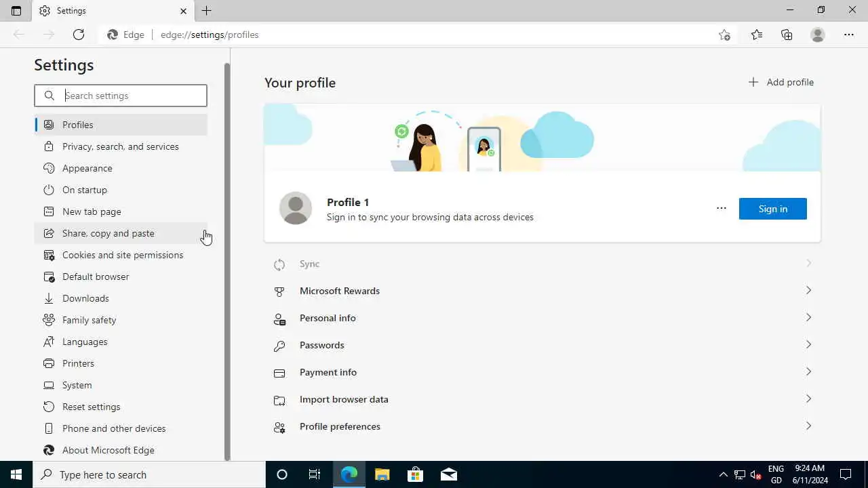
Task: Open Default browser settings
Action: [x=121, y=277]
